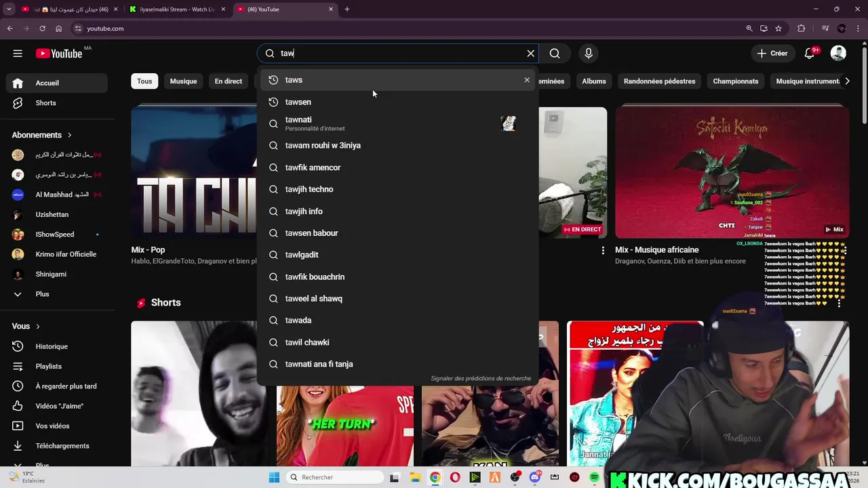868x488 pixels.
Task: Open the Mix - Musique africaine thumbnail
Action: pos(732,171)
